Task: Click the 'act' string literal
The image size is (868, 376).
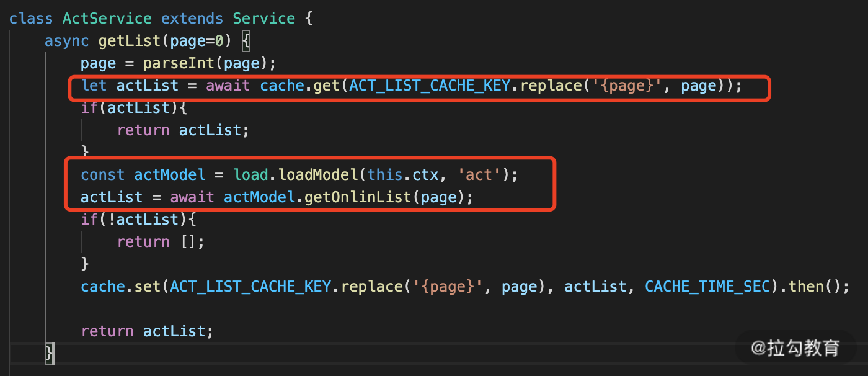Action: coord(479,175)
